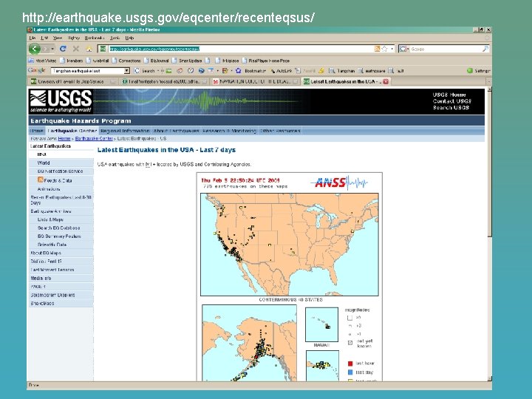
Task: Open the File menu
Action: pos(32,38)
